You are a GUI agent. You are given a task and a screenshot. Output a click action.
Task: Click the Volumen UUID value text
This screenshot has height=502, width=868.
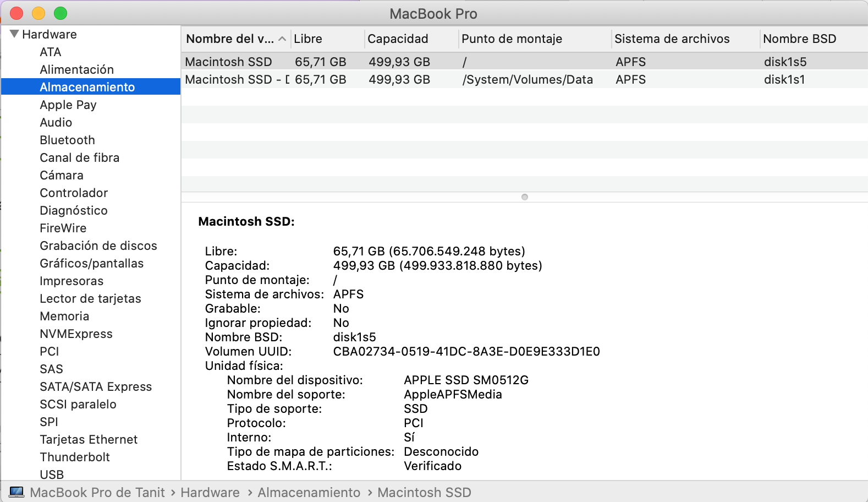[466, 351]
